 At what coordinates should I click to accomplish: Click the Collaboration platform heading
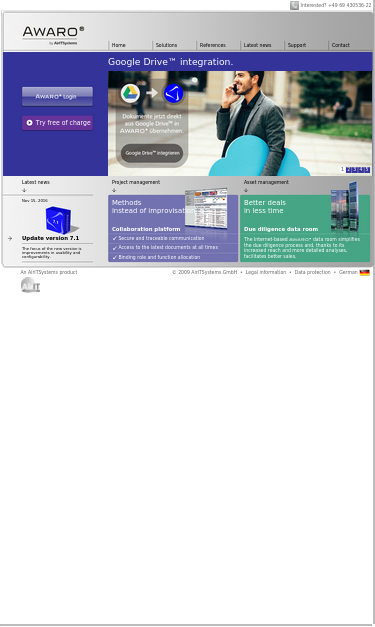coord(146,229)
